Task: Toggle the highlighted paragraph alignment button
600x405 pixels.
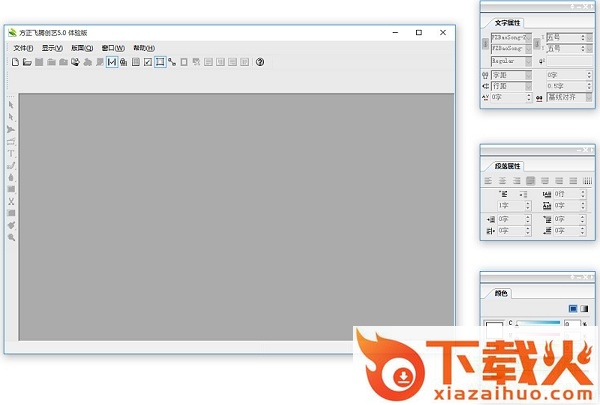Action: 530,180
